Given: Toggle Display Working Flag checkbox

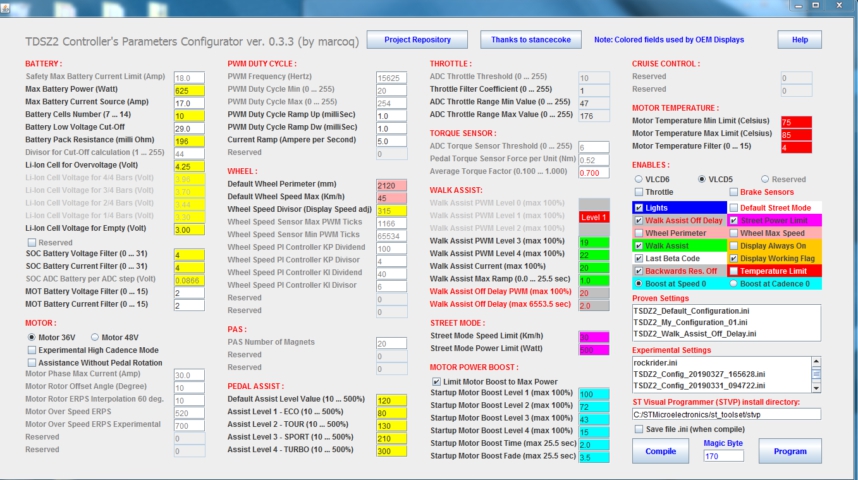Looking at the screenshot, I should pyautogui.click(x=734, y=258).
